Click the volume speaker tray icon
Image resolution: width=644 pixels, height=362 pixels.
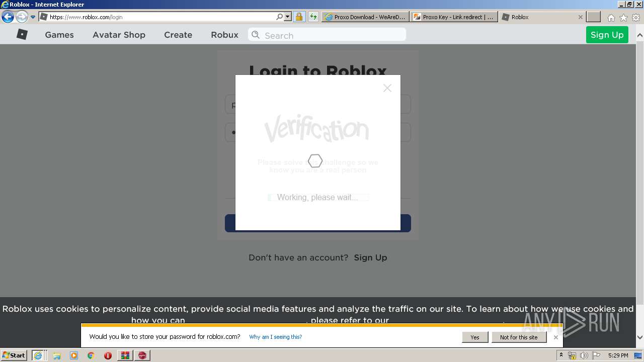coord(584,355)
